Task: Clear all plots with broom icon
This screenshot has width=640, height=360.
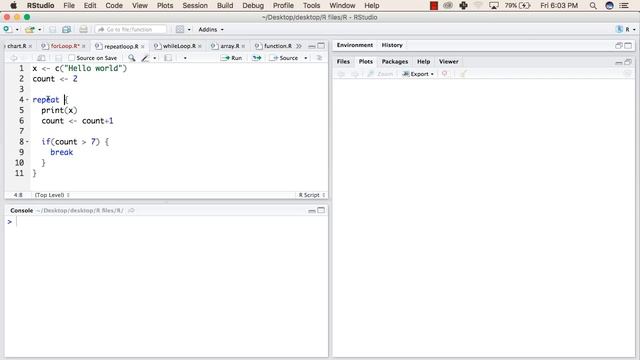Action: click(x=463, y=74)
